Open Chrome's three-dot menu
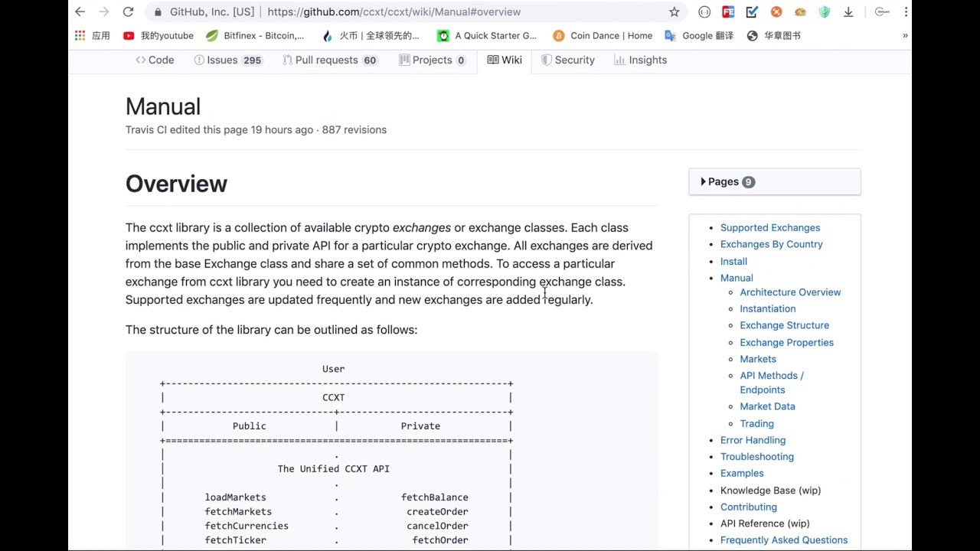 (904, 11)
